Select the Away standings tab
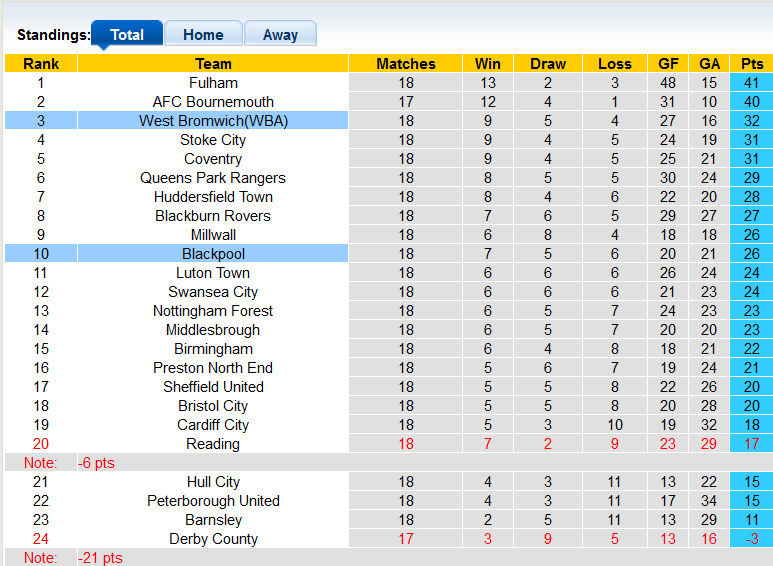 280,34
